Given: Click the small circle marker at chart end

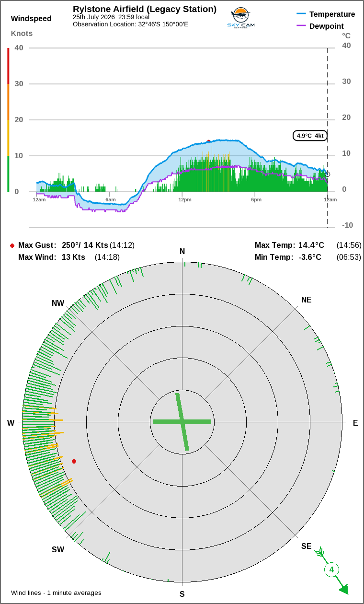Looking at the screenshot, I should coord(328,174).
